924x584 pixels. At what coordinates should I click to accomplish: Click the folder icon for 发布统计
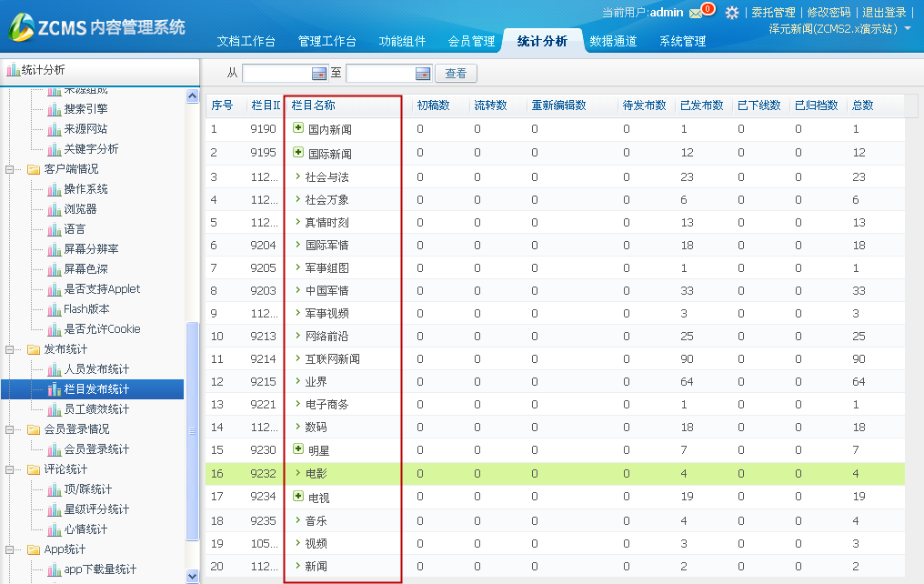[x=35, y=349]
